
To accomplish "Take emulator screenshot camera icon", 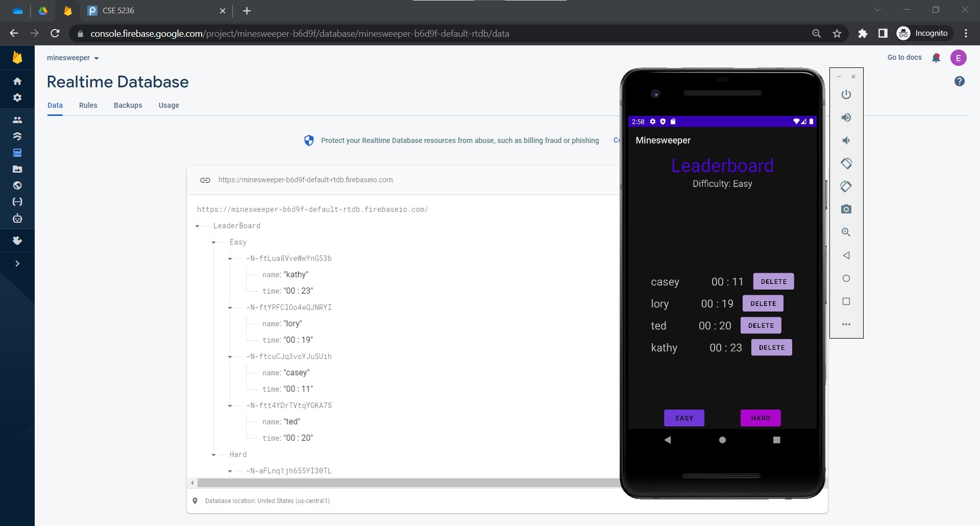I will click(x=846, y=209).
